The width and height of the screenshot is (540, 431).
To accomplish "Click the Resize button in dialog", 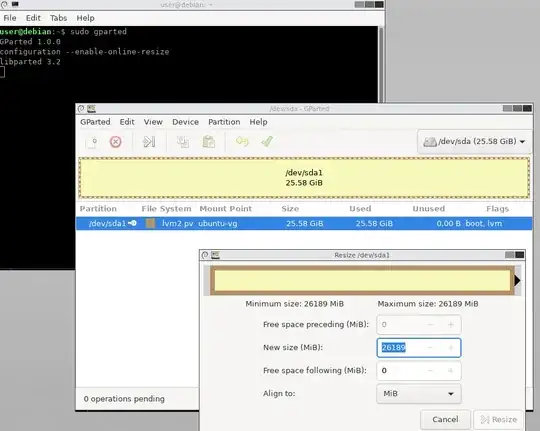I will (499, 419).
